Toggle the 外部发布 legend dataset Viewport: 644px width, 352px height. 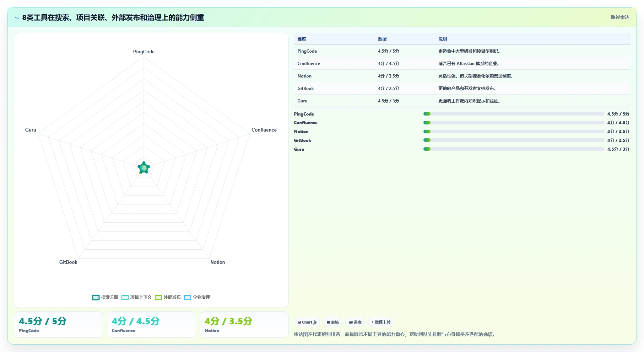point(168,297)
